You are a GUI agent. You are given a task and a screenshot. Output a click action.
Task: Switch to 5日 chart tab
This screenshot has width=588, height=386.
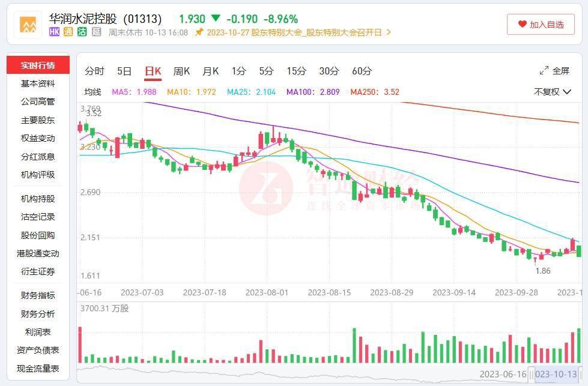tap(124, 71)
